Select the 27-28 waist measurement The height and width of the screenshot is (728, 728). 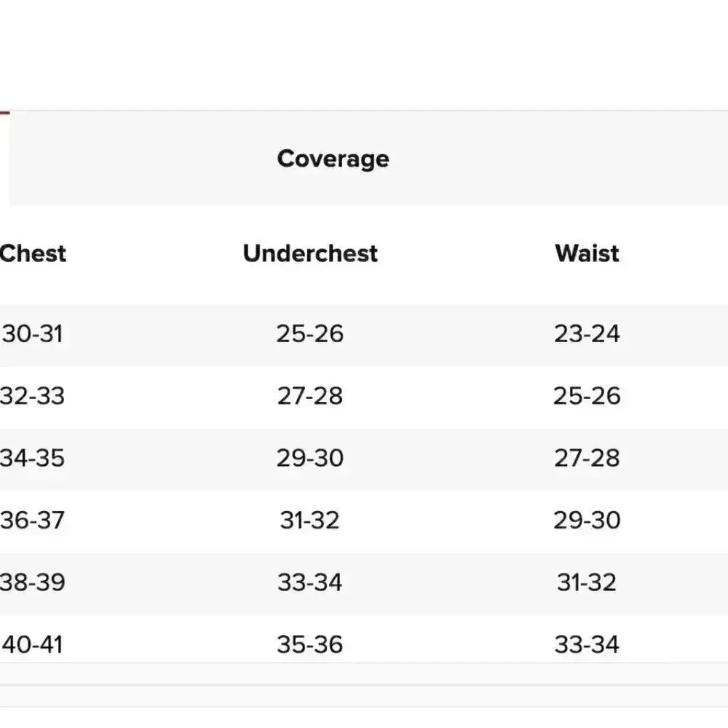[587, 459]
